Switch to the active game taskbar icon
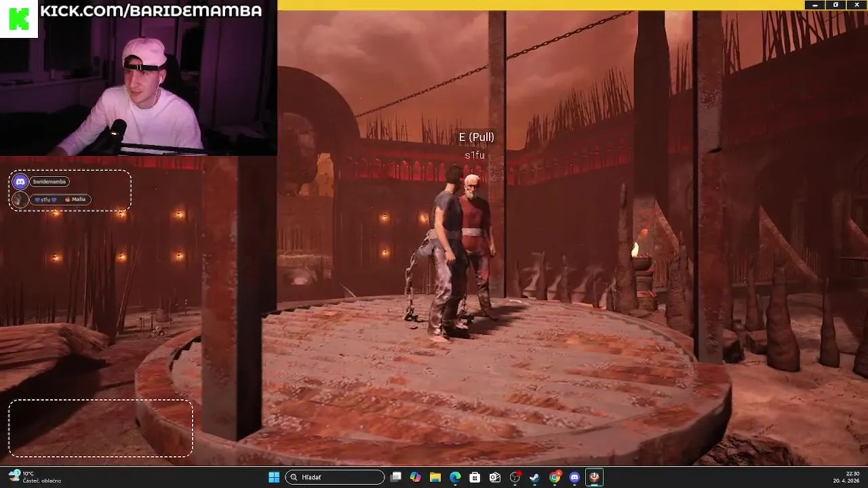 tap(595, 477)
